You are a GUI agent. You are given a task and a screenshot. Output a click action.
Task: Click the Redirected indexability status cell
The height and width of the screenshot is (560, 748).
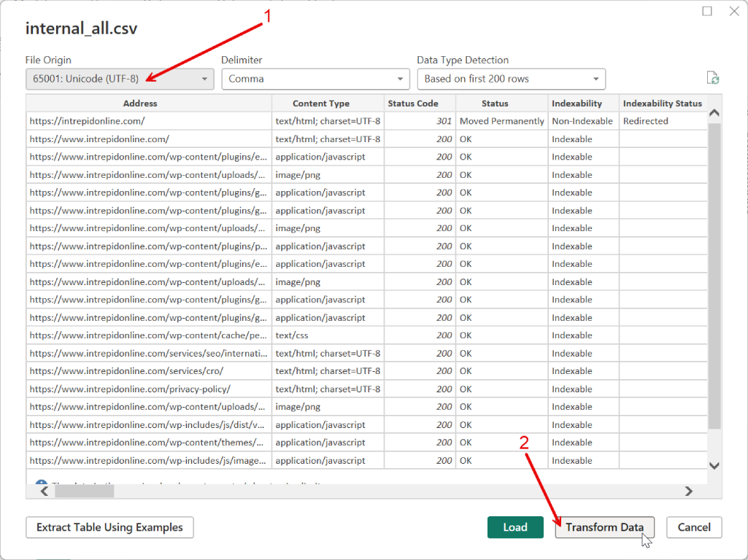coord(663,121)
